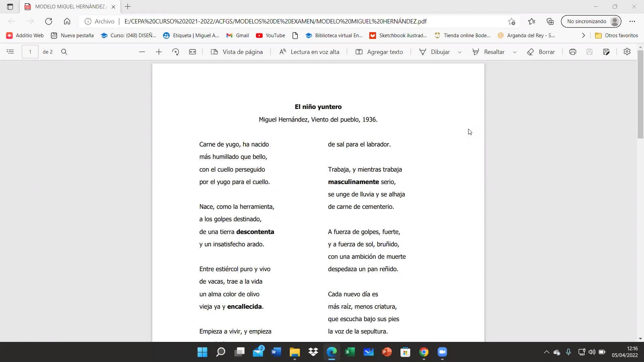Toggle the Agregar texto tool
The width and height of the screenshot is (644, 362).
[379, 52]
